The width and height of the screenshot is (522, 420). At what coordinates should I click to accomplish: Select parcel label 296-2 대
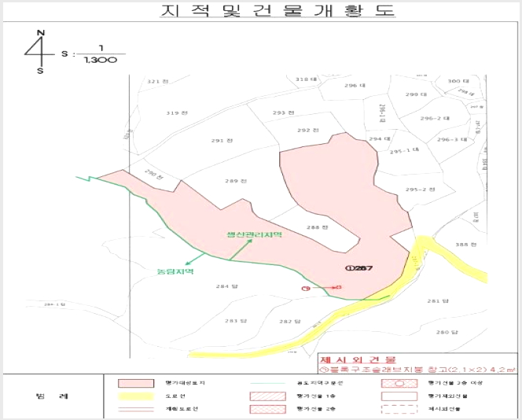435,118
